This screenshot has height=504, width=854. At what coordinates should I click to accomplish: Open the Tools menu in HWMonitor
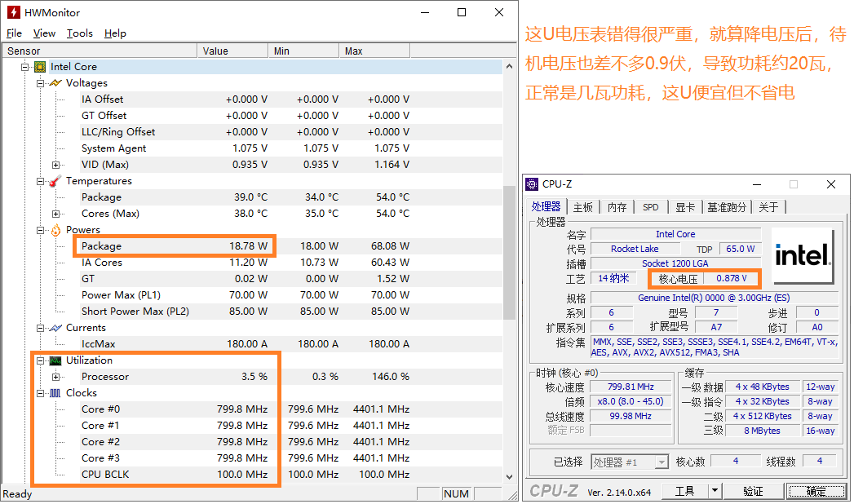click(79, 33)
